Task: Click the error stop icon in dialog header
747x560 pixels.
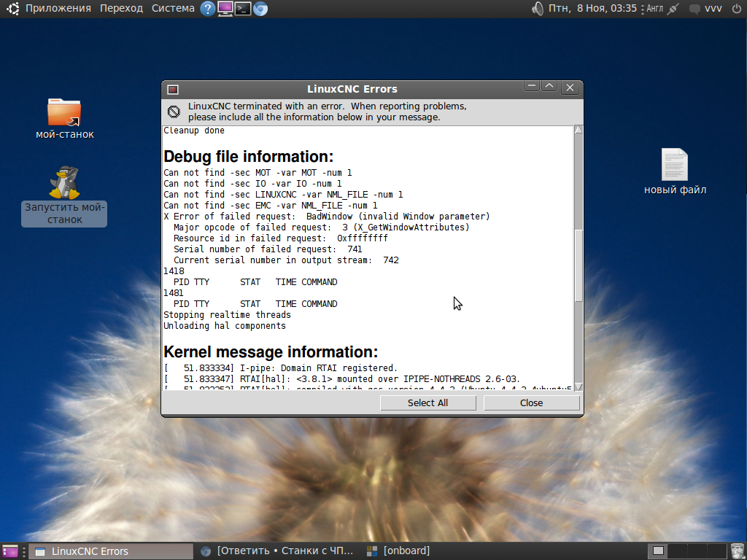Action: click(174, 112)
